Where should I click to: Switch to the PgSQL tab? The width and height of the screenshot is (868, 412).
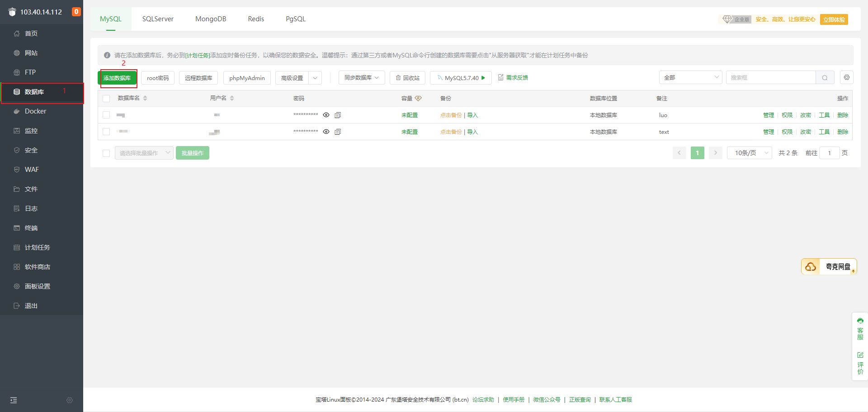[296, 19]
